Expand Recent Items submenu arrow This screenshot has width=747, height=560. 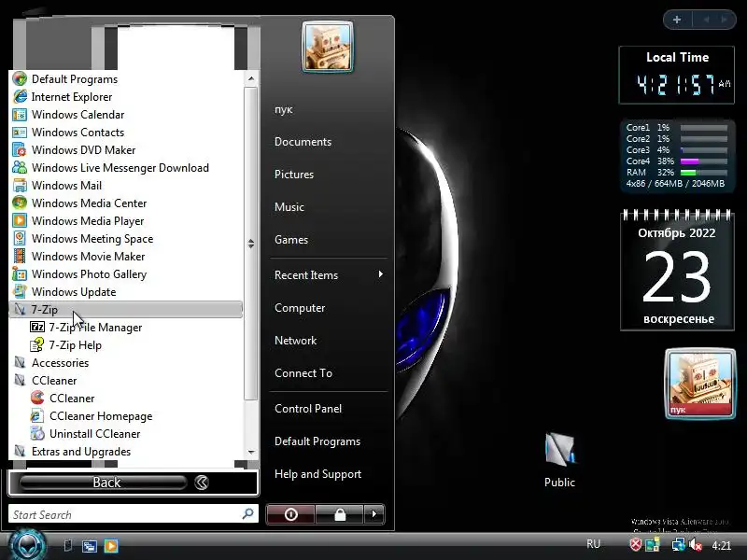[380, 274]
